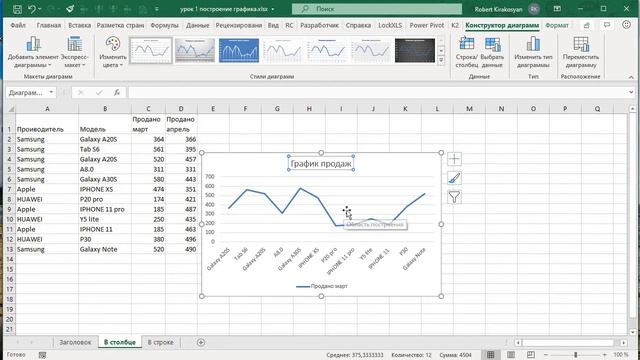Click into the formula bar input
The image size is (640, 360).
coord(378,93)
